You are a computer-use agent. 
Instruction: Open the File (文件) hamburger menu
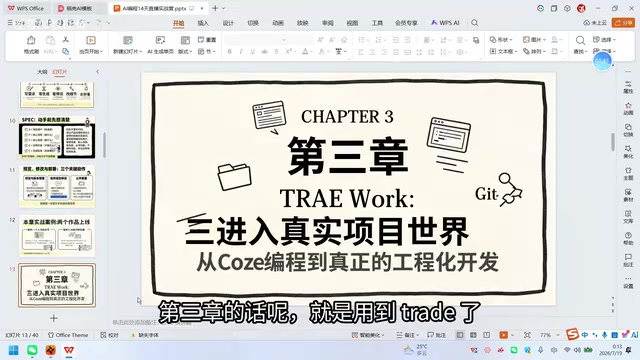17,23
